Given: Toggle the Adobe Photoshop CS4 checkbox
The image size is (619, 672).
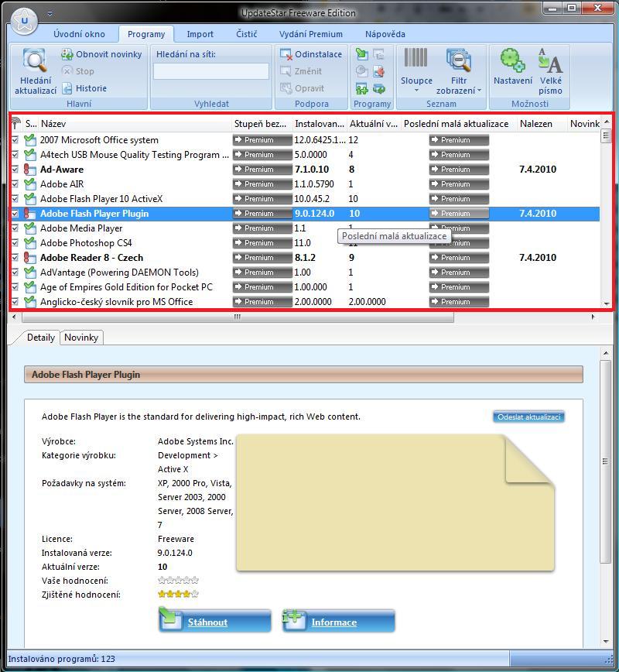Looking at the screenshot, I should click(15, 242).
